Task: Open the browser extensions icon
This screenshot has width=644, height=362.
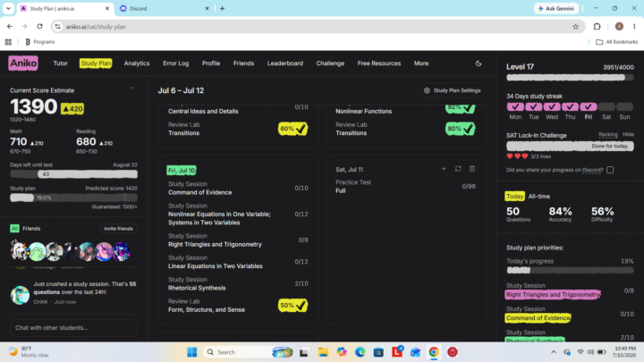Action: point(597,27)
